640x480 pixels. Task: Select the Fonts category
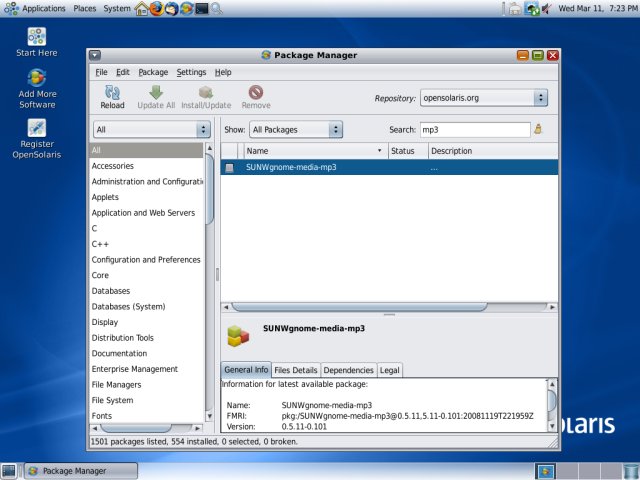point(146,416)
